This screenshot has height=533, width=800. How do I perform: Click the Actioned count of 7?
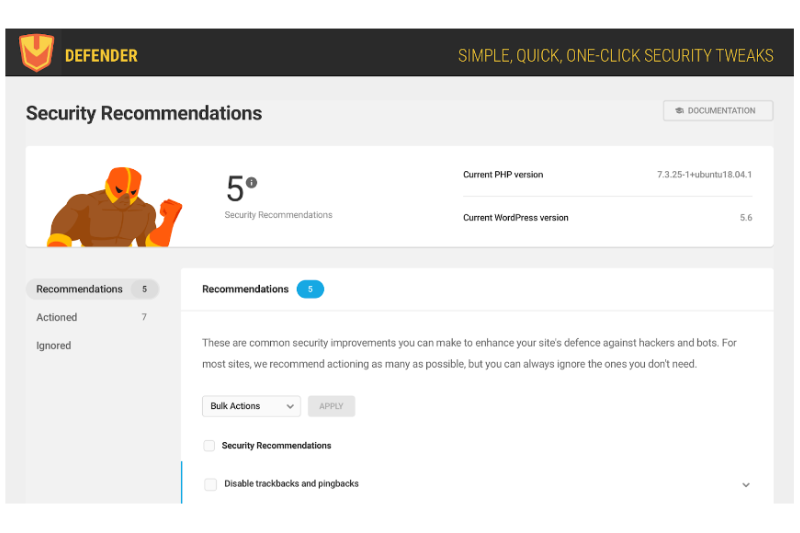[144, 317]
